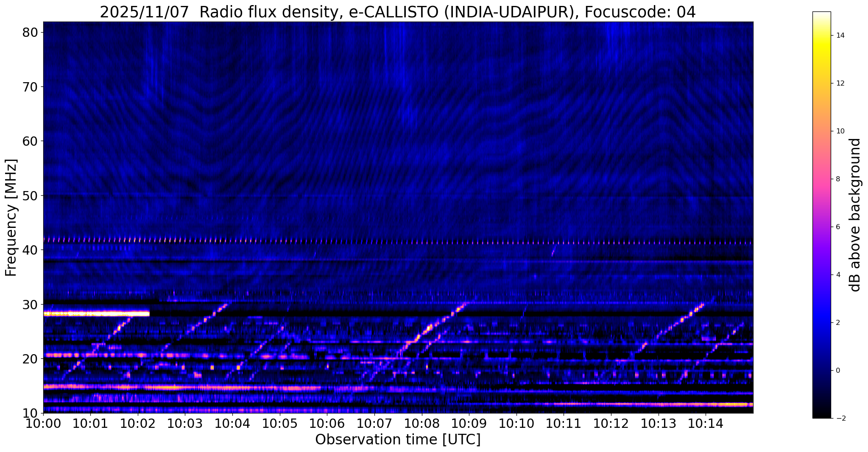The image size is (868, 452).
Task: Click the 'dB above background' colorbar label
Action: 855,215
